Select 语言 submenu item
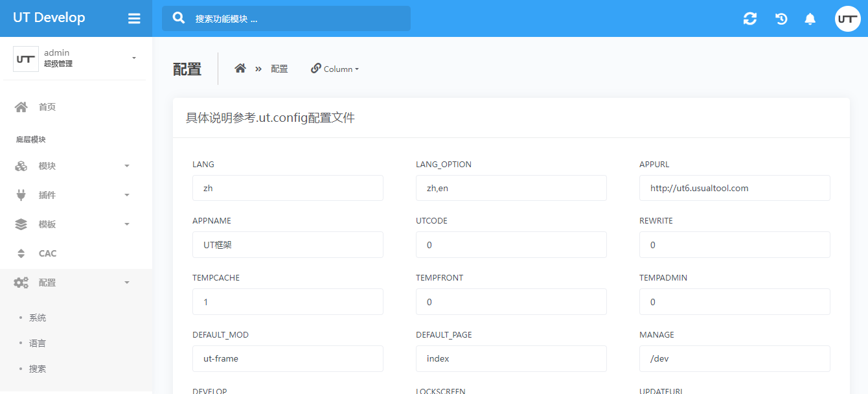Viewport: 868px width, 394px height. 38,343
